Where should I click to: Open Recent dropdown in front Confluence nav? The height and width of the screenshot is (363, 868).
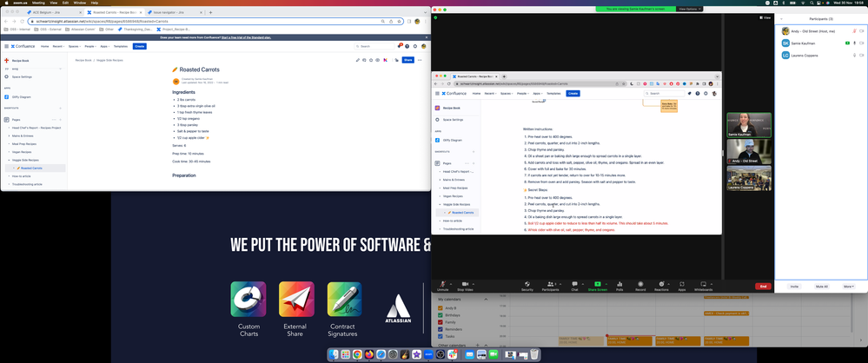point(59,47)
